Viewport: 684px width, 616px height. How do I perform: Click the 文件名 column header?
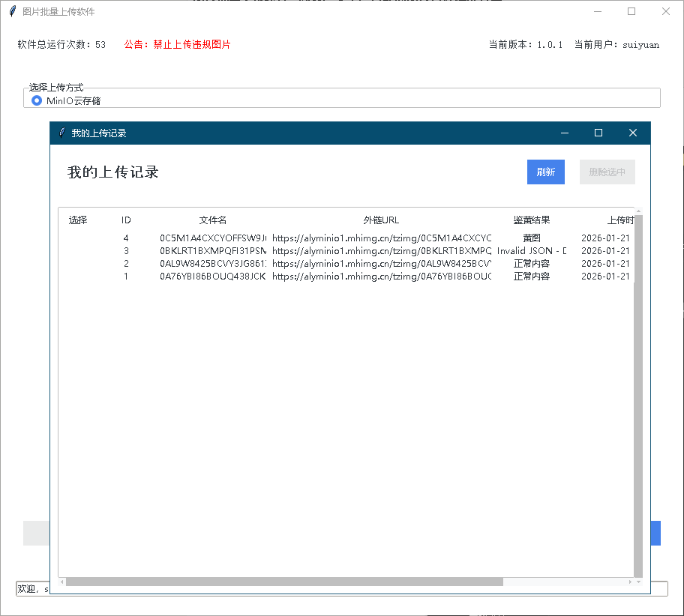click(x=212, y=220)
